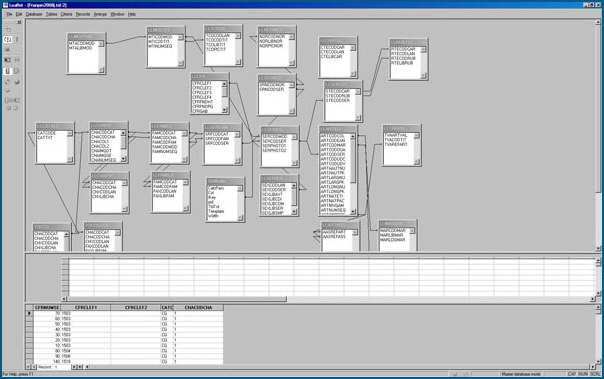Open the Window menu

tap(117, 14)
